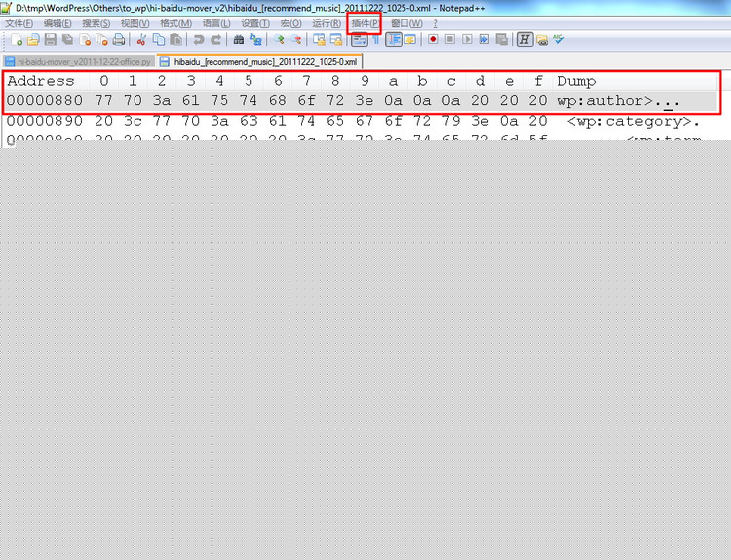The height and width of the screenshot is (560, 731).
Task: Open the 运行(R) menu
Action: point(327,23)
